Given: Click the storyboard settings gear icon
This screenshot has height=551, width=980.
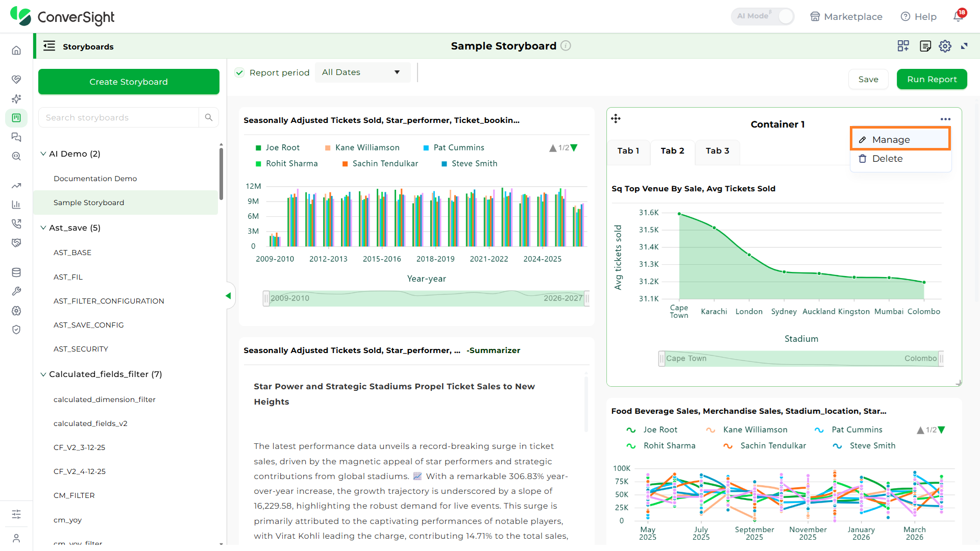Looking at the screenshot, I should (x=945, y=46).
